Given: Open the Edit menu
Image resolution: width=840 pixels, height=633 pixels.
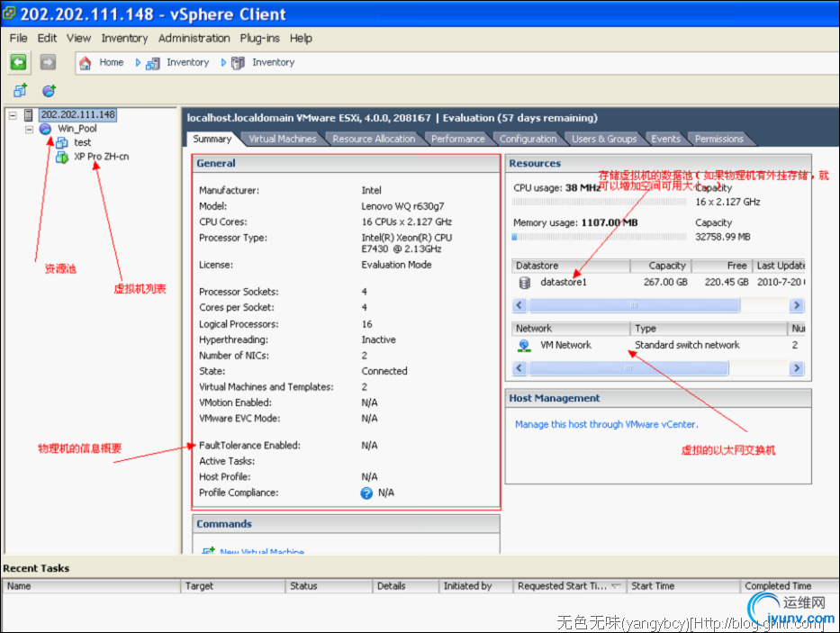Looking at the screenshot, I should (47, 38).
